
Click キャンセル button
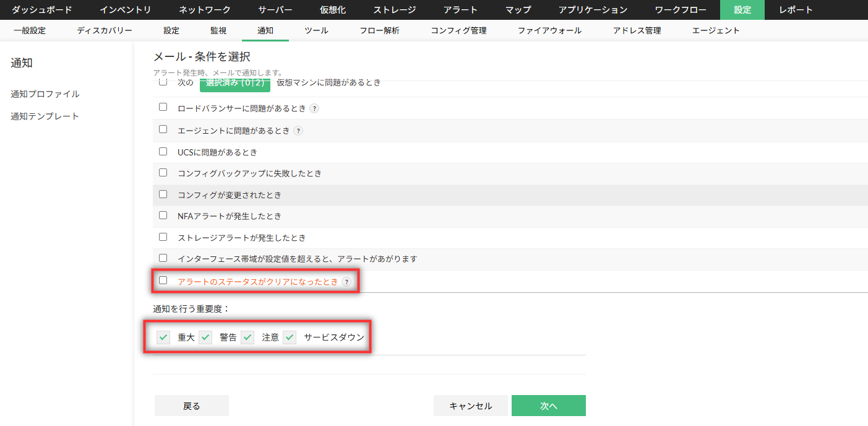471,406
